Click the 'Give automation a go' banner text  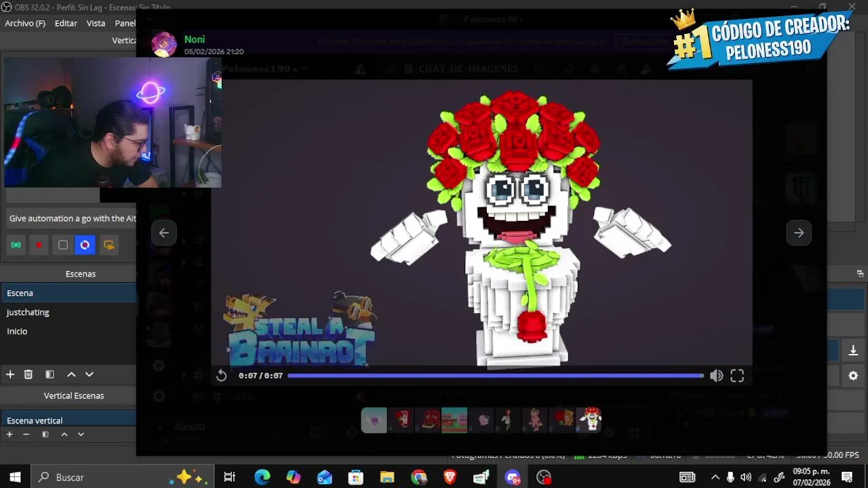pos(73,218)
